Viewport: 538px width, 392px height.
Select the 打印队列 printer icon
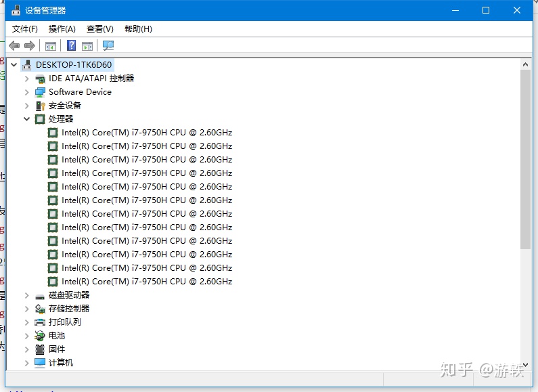pos(40,322)
